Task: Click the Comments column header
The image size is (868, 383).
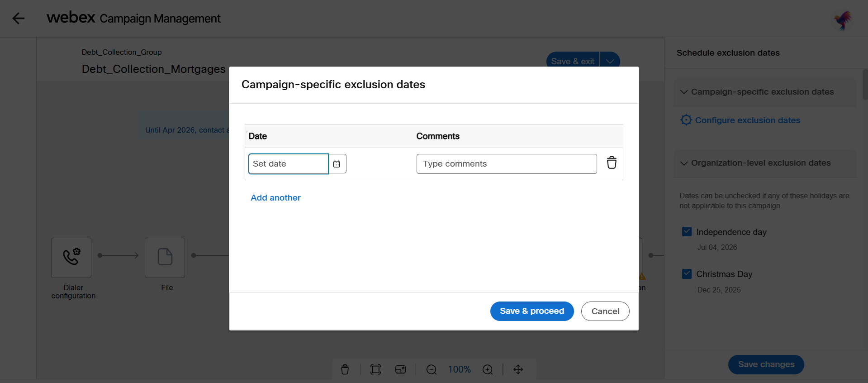Action: point(438,136)
